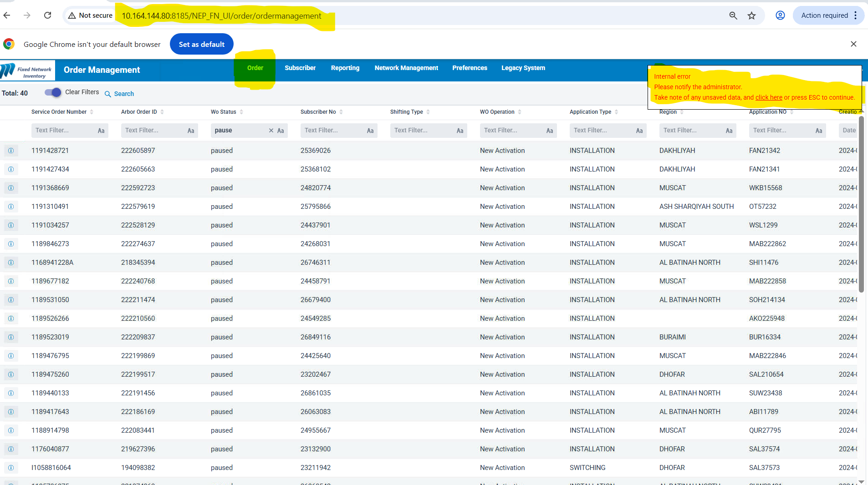
Task: Click the vertical table scrollbar
Action: click(861, 205)
